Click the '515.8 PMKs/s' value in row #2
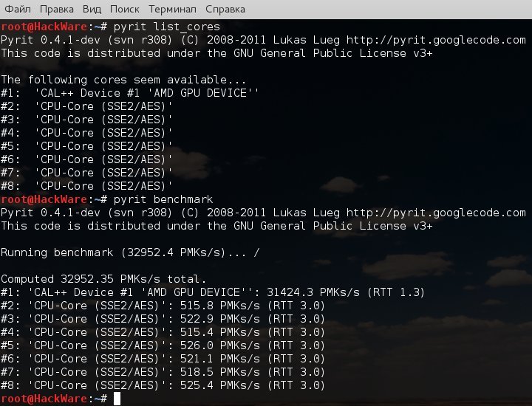532x406 pixels. coord(220,306)
